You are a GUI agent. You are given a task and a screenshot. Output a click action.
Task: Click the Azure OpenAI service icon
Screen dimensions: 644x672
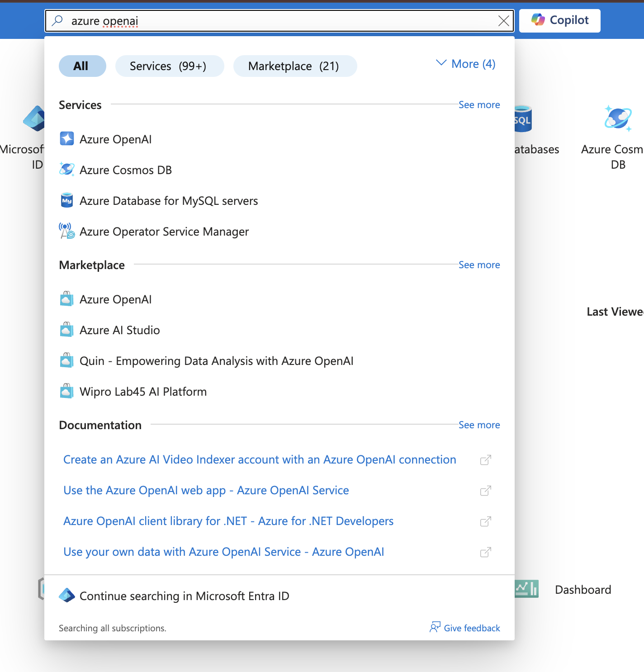[67, 139]
